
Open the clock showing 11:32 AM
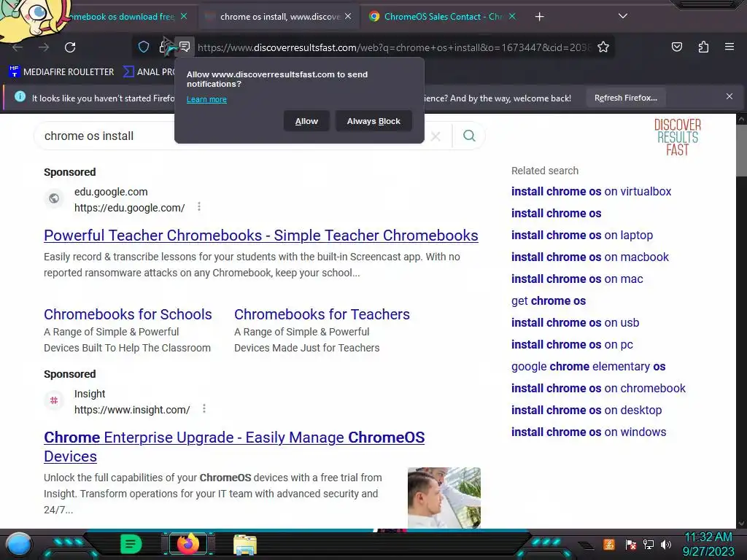[x=708, y=544]
